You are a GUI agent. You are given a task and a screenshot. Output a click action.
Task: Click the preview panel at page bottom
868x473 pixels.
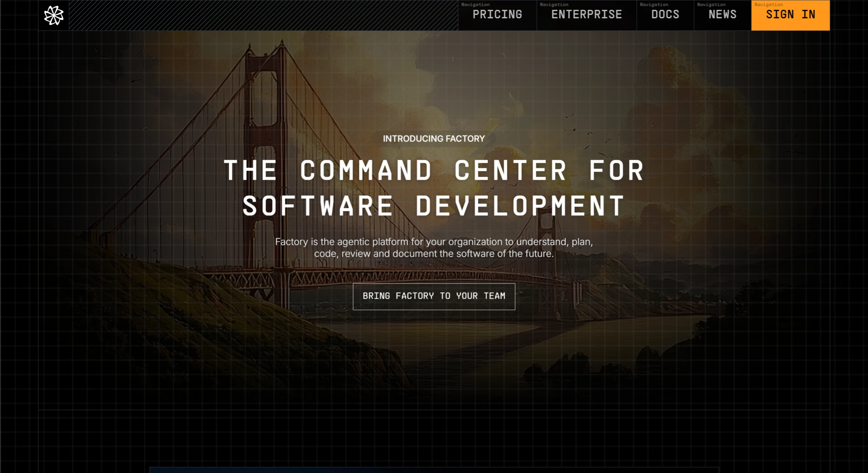click(434, 470)
